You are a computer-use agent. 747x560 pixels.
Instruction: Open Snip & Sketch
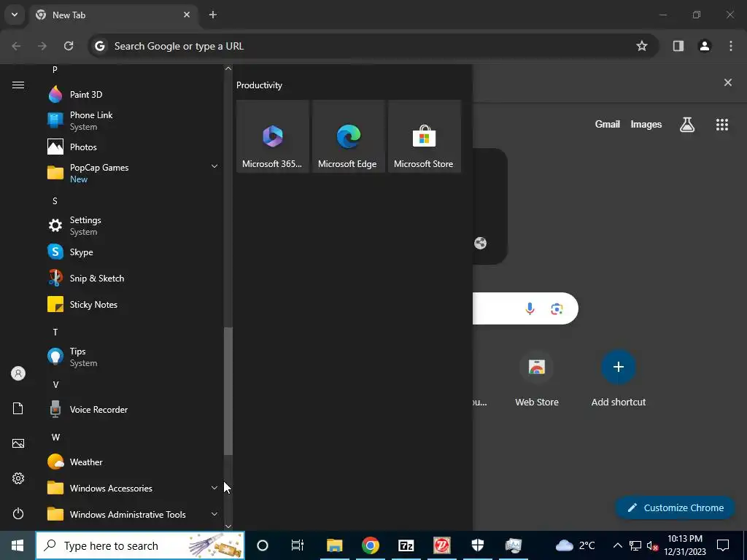tap(133, 278)
